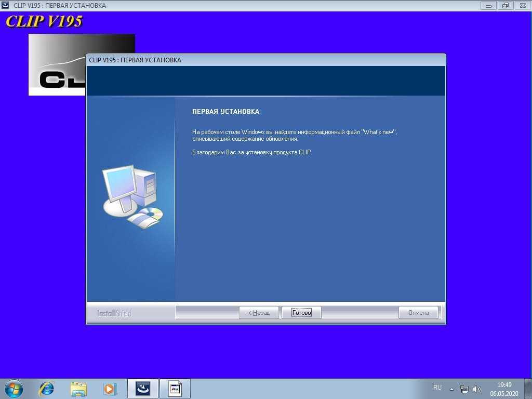The height and width of the screenshot is (399, 532).
Task: Open the Windows Start menu
Action: 14,389
